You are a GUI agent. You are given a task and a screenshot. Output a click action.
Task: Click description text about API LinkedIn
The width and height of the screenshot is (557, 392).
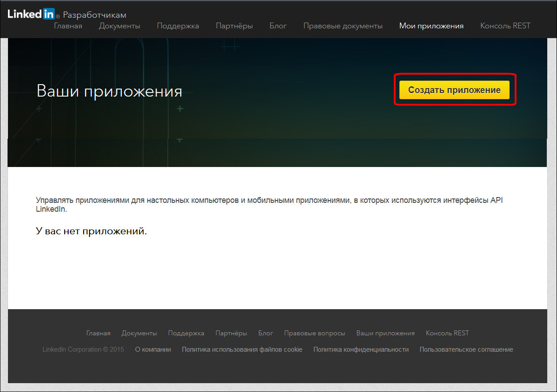tap(269, 205)
